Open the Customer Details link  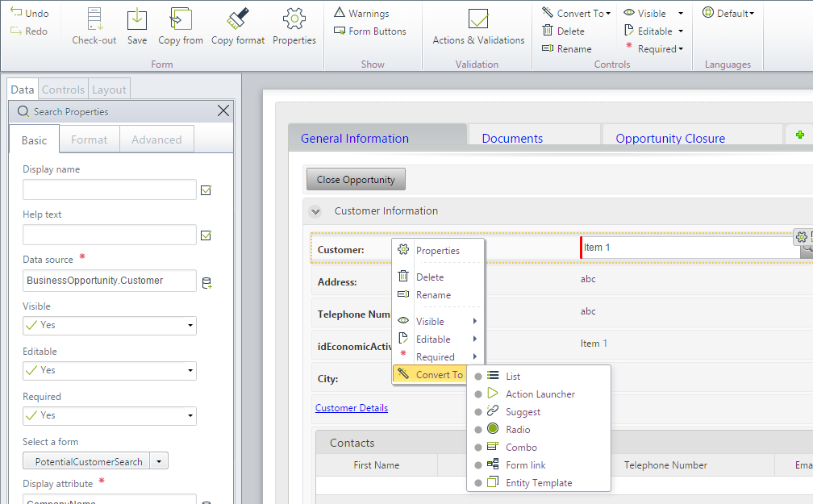coord(352,408)
